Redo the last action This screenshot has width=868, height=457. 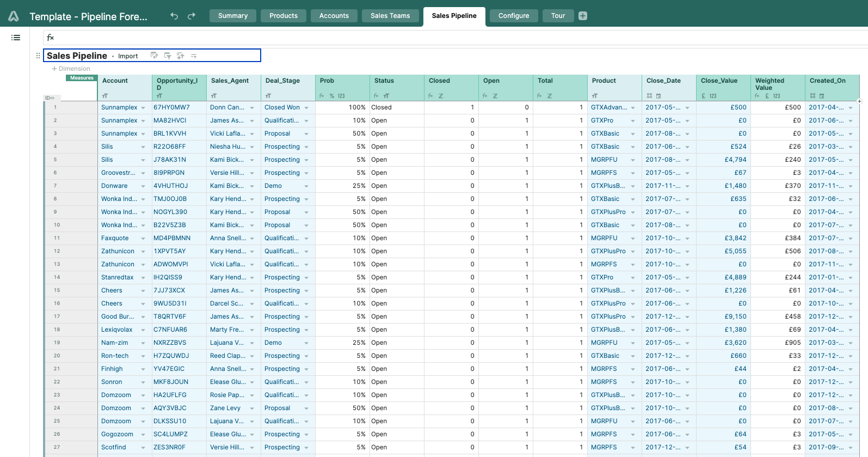pos(192,16)
